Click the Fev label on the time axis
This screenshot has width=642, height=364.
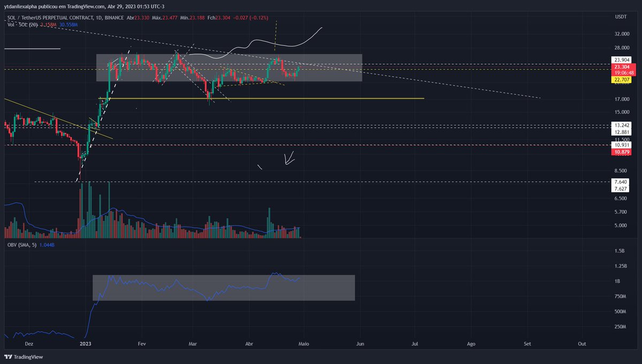tap(142, 345)
